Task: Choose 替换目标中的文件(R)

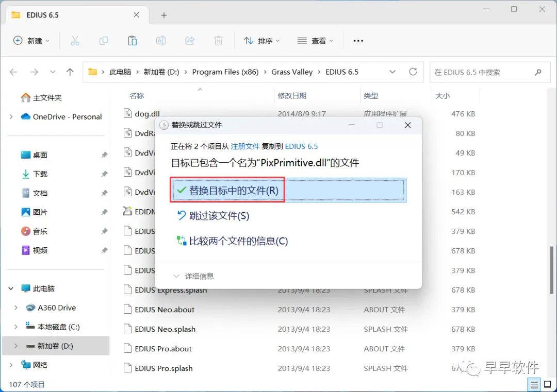Action: tap(288, 191)
